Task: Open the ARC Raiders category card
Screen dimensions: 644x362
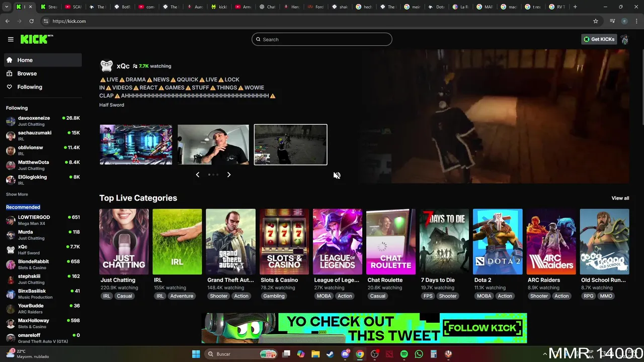Action: [551, 242]
